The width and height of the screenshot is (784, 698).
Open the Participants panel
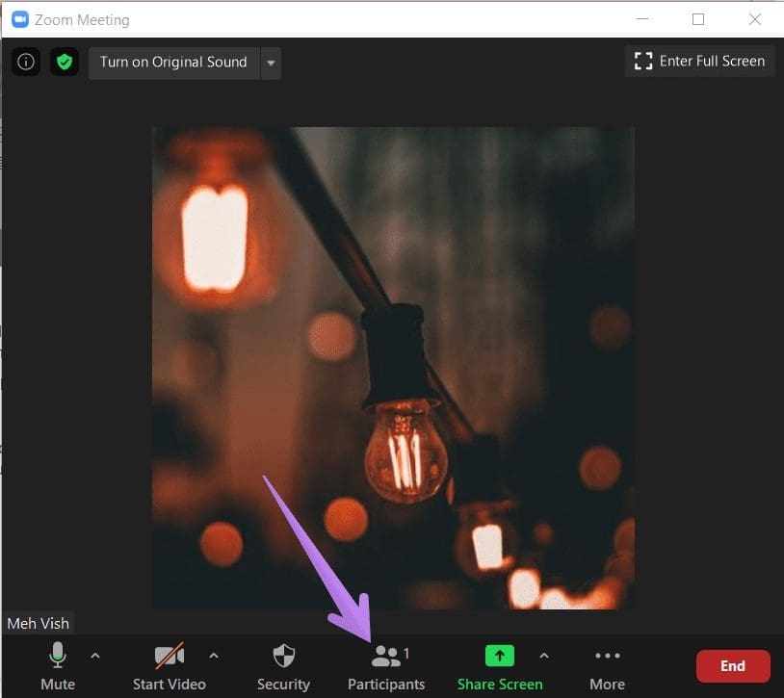(386, 662)
